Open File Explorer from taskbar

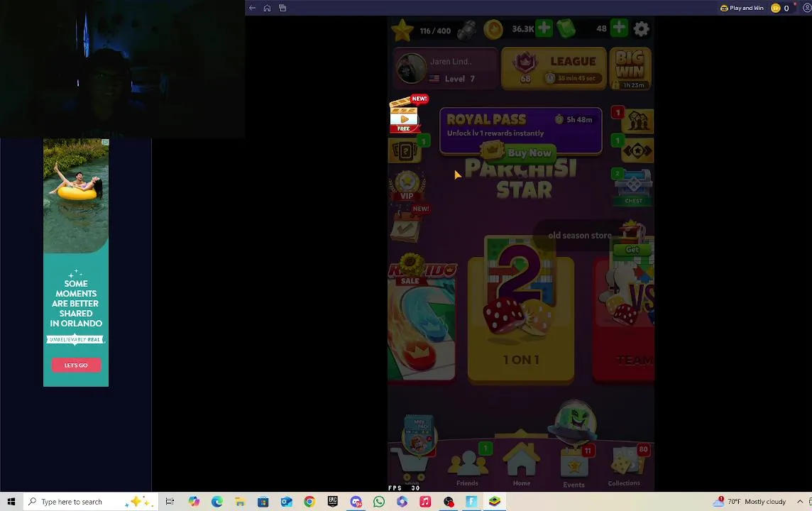(x=240, y=501)
